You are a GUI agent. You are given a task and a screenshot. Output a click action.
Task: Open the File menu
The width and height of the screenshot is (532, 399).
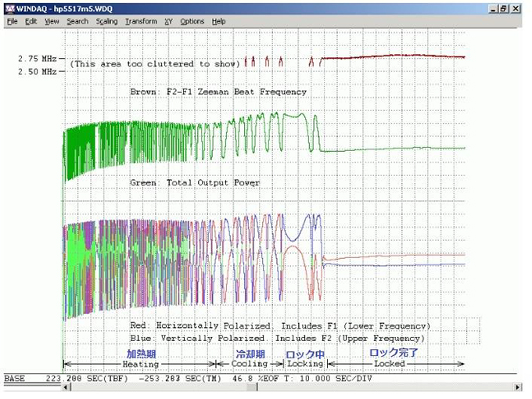13,21
